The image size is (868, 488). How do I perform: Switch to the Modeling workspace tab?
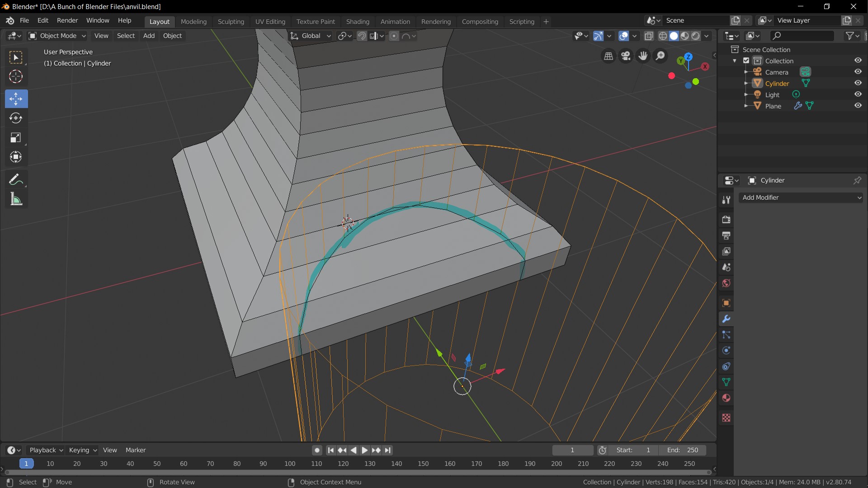click(193, 21)
